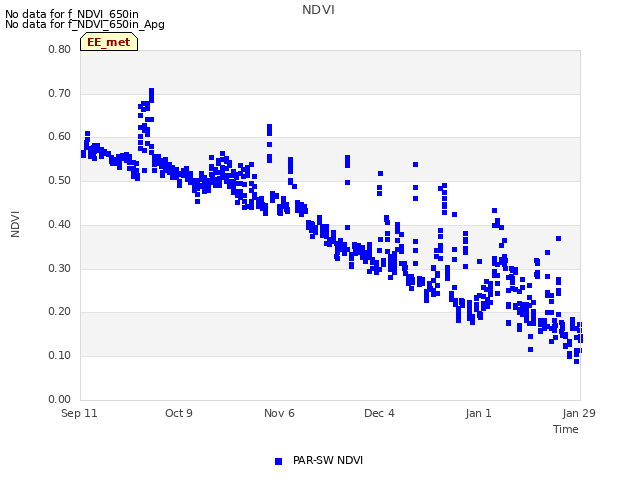Click the 0.10 y-axis tick label

(x=60, y=356)
